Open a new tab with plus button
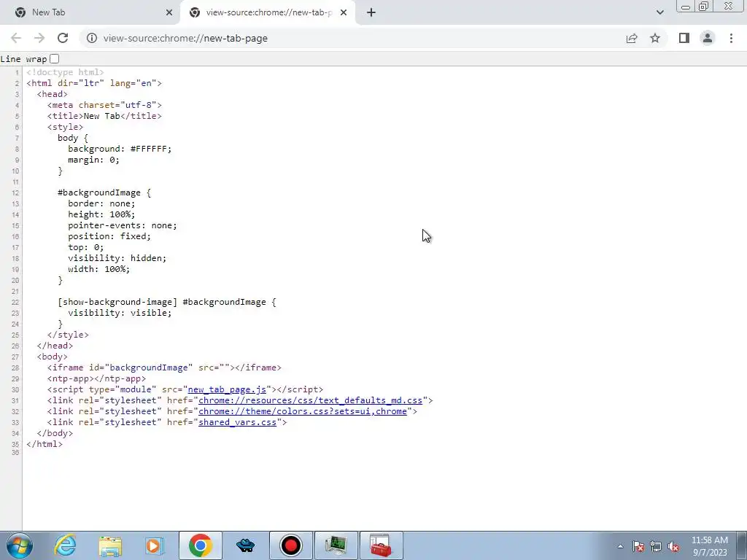 [371, 12]
